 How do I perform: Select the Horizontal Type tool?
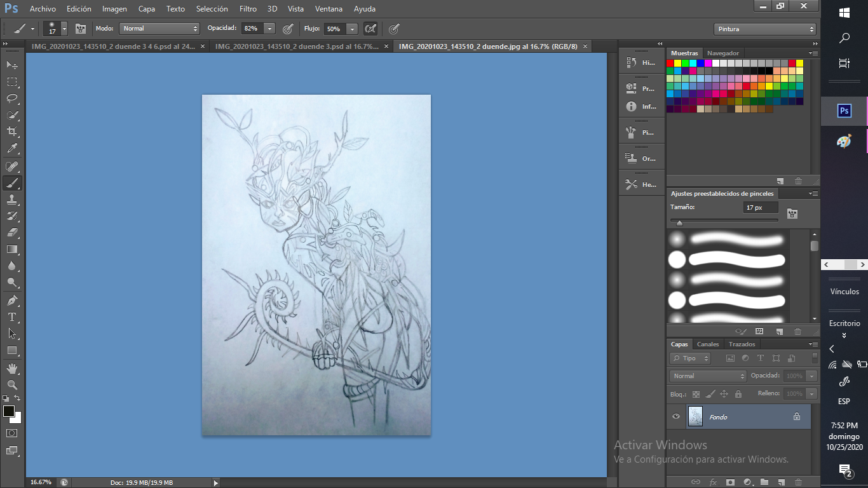point(12,317)
